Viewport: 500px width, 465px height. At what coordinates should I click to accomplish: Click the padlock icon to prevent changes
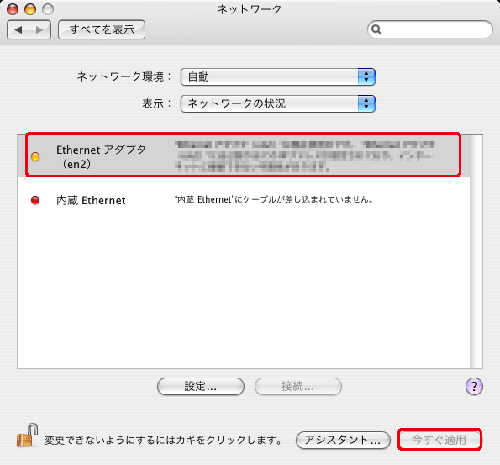coord(27,435)
